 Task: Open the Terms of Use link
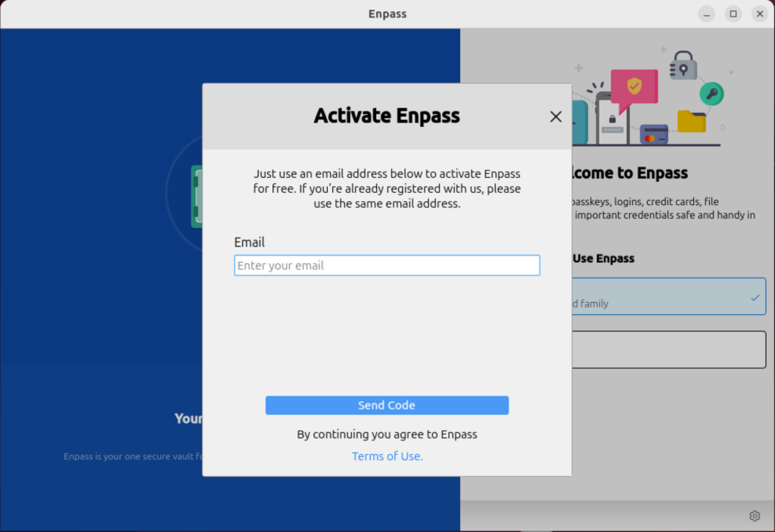387,456
